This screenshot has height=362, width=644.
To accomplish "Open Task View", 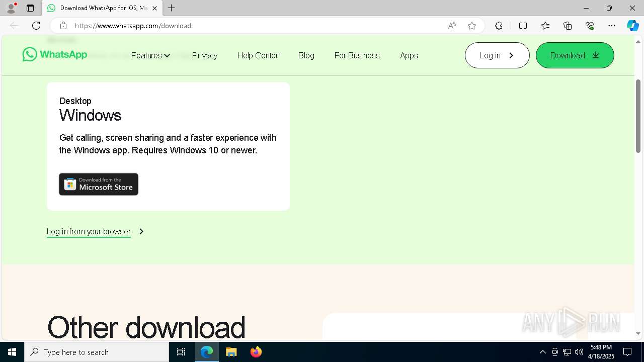I will click(181, 352).
